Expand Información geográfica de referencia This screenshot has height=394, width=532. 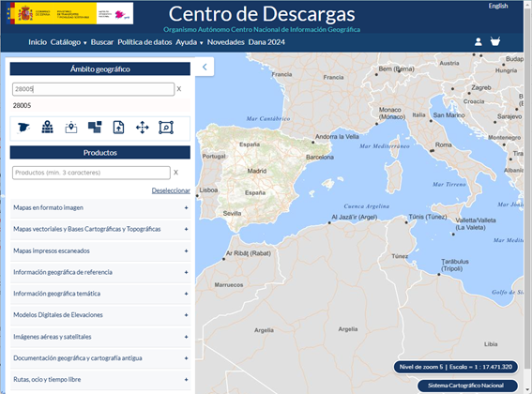(x=100, y=272)
